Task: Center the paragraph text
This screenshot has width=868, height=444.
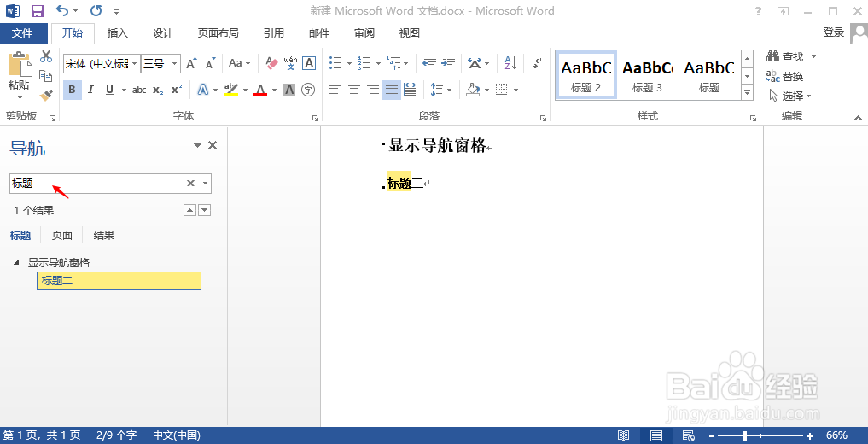Action: (353, 89)
